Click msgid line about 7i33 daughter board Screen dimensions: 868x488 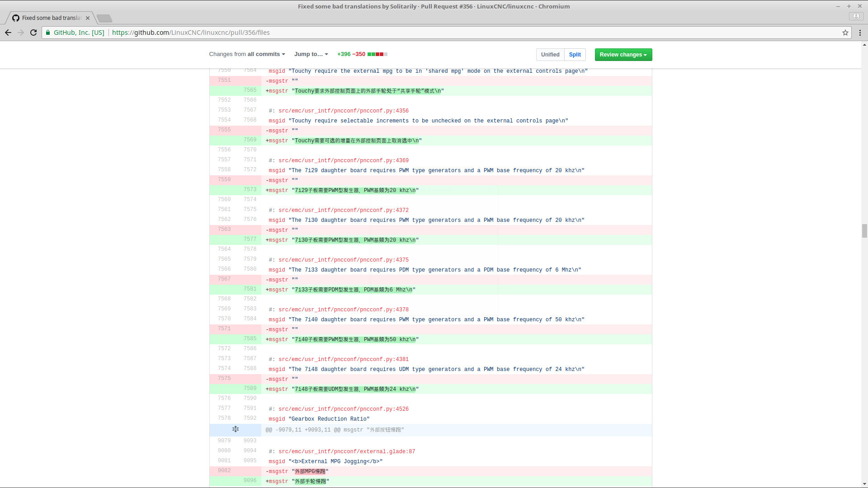coord(425,270)
